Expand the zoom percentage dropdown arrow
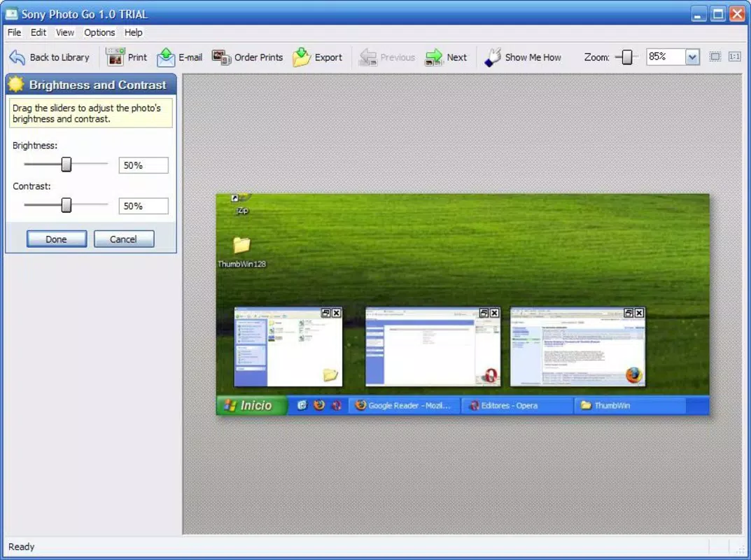751x560 pixels. [692, 57]
